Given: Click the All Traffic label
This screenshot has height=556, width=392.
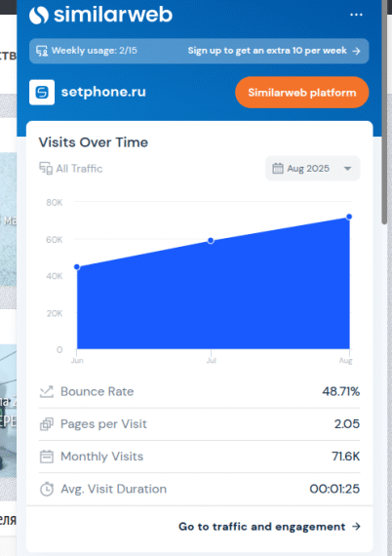Looking at the screenshot, I should [79, 169].
